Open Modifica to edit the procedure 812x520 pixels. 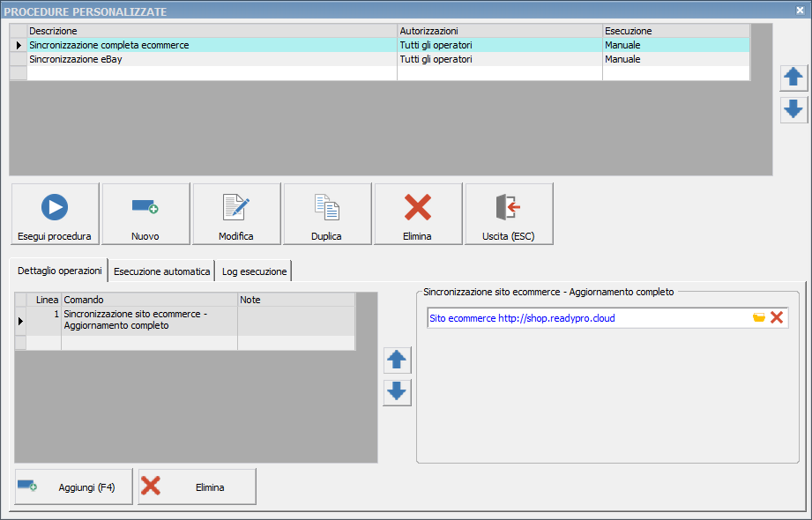[236, 214]
